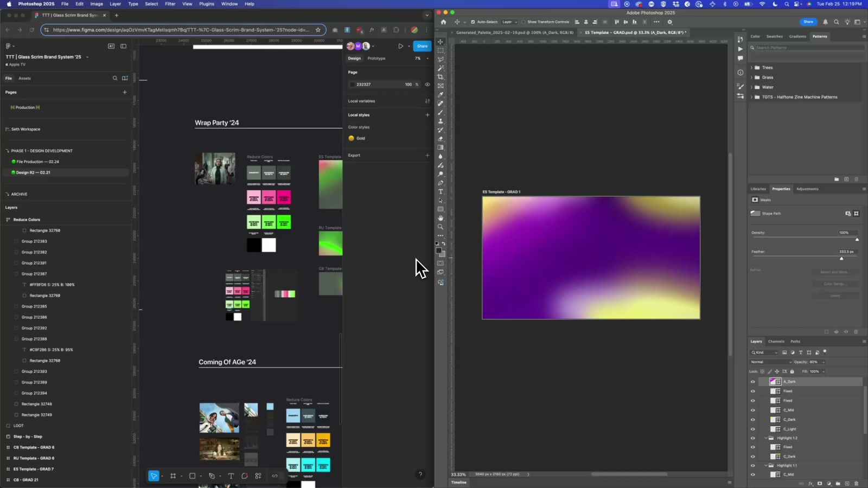Toggle Auto-Select checkbox in Photoshop
Viewport: 868px width, 488px height.
point(473,22)
